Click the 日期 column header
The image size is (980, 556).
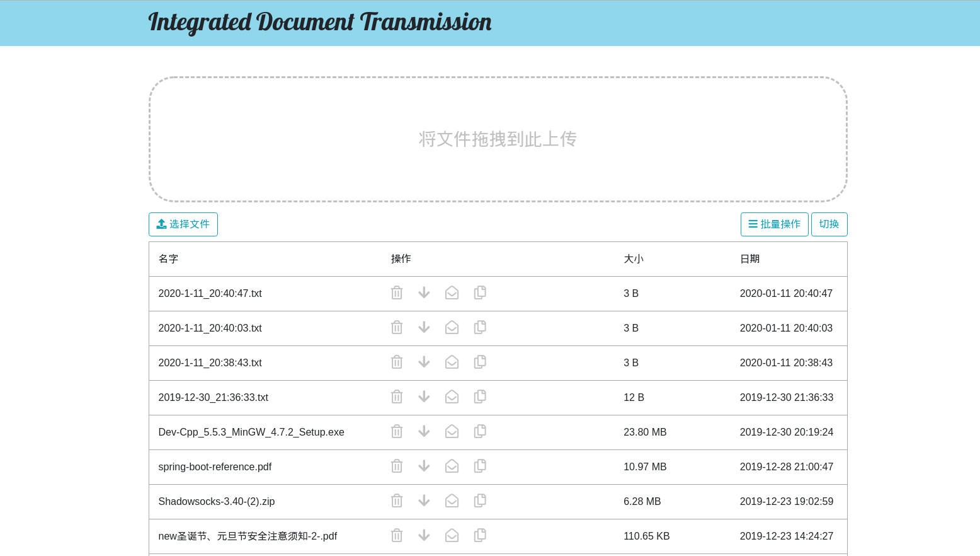[x=749, y=259]
